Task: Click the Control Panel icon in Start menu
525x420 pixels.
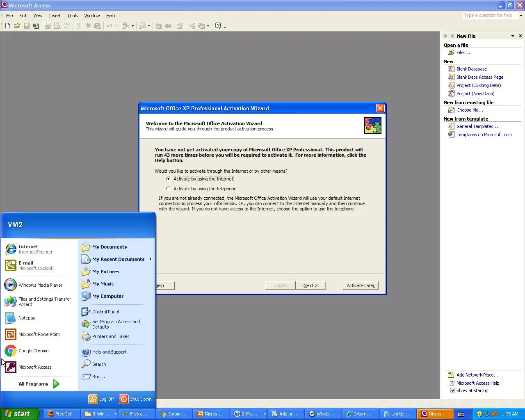Action: pyautogui.click(x=86, y=312)
